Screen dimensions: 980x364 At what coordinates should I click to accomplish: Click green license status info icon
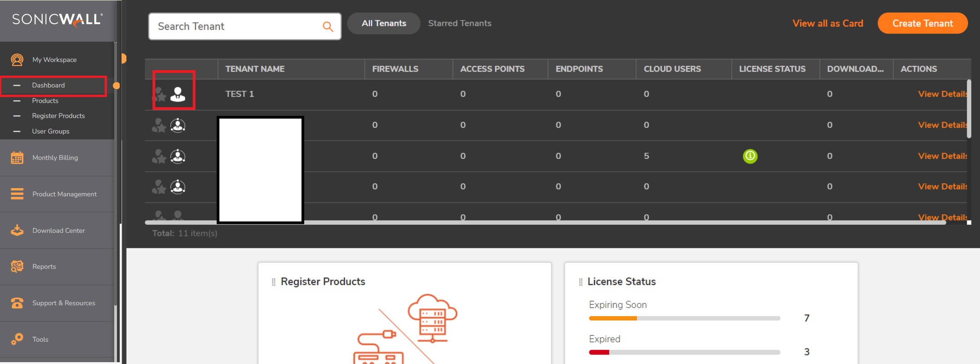click(750, 156)
